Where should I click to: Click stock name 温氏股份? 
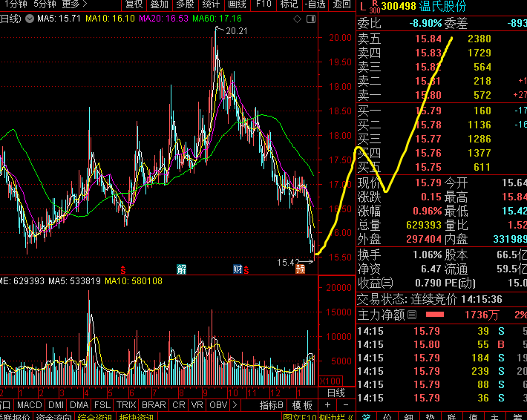(442, 6)
